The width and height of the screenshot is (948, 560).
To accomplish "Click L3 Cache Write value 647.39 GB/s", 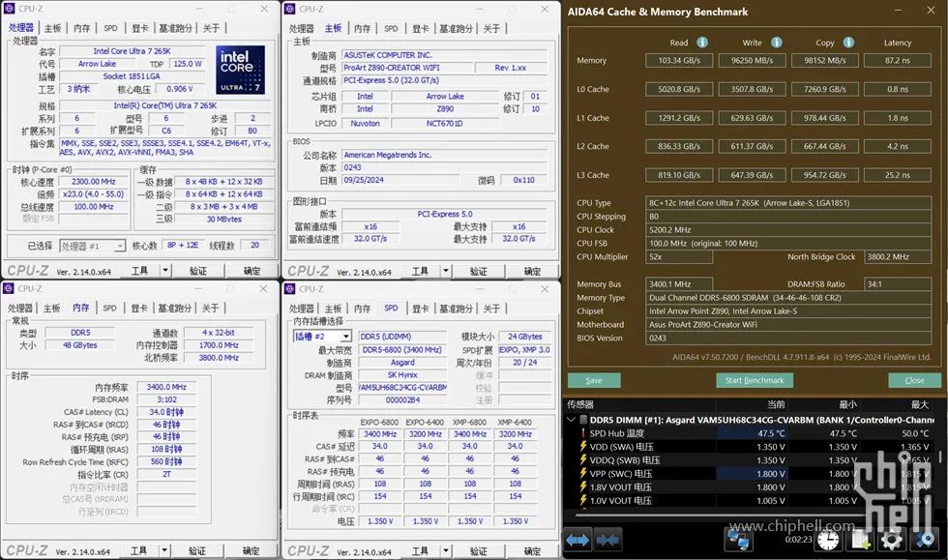I will click(x=752, y=175).
